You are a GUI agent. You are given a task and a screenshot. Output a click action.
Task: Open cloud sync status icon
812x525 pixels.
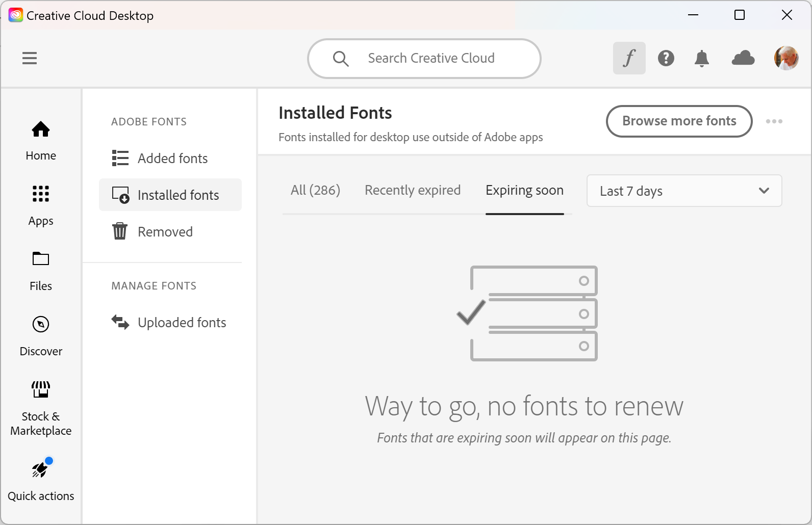[x=743, y=58]
